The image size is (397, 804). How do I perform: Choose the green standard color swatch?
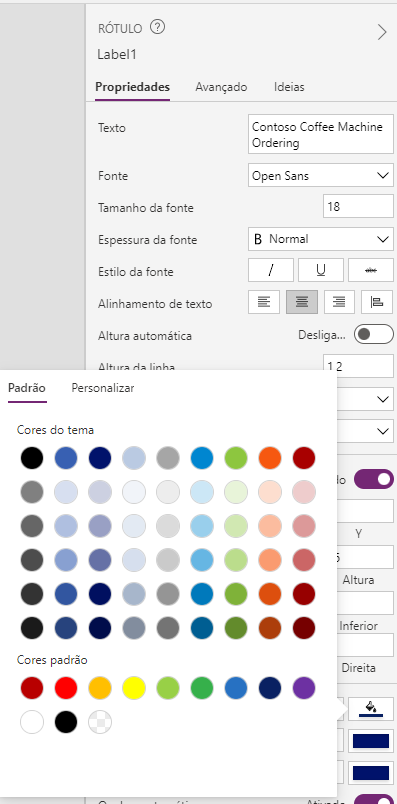point(202,688)
